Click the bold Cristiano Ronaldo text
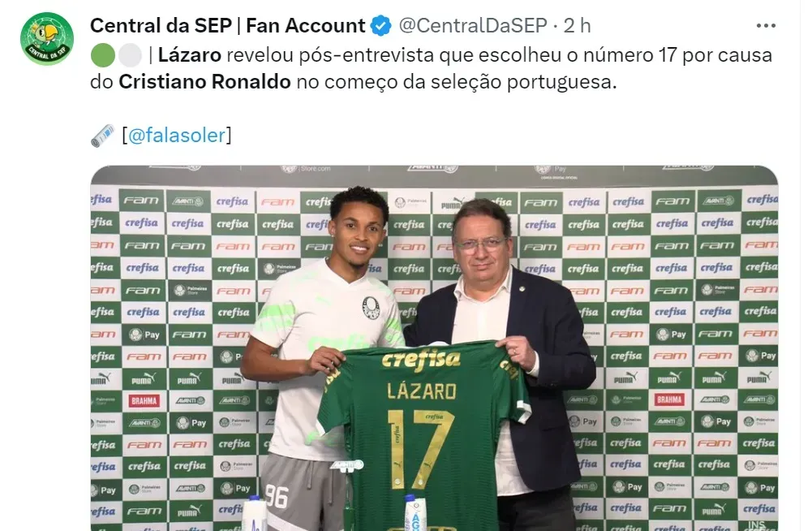 204,82
